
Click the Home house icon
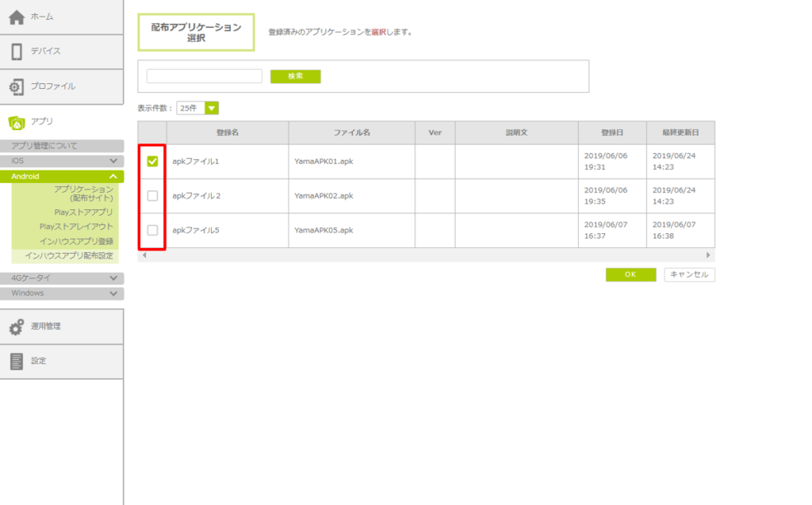[17, 17]
